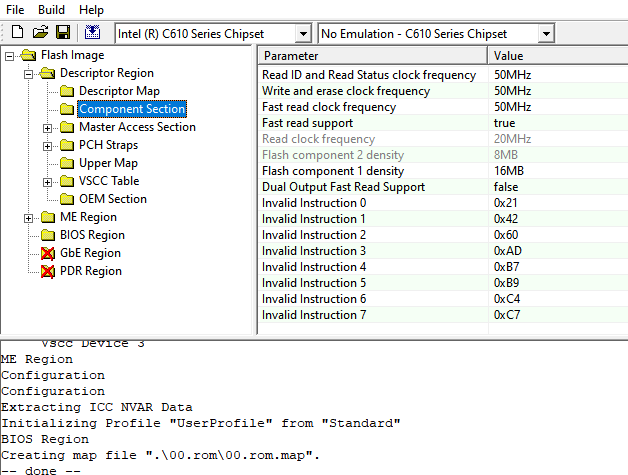628x475 pixels.
Task: Click the Open file toolbar icon
Action: [x=40, y=33]
